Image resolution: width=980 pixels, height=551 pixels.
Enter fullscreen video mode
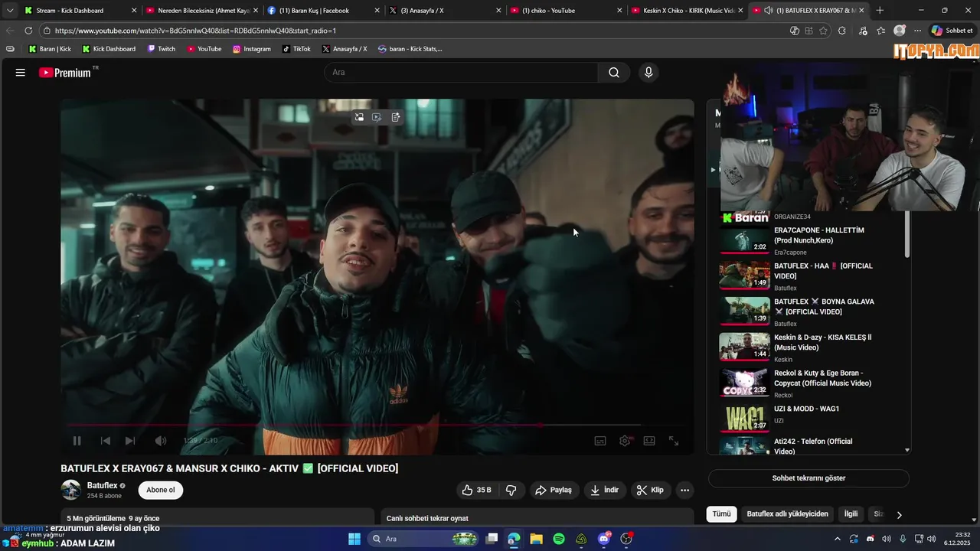(674, 441)
